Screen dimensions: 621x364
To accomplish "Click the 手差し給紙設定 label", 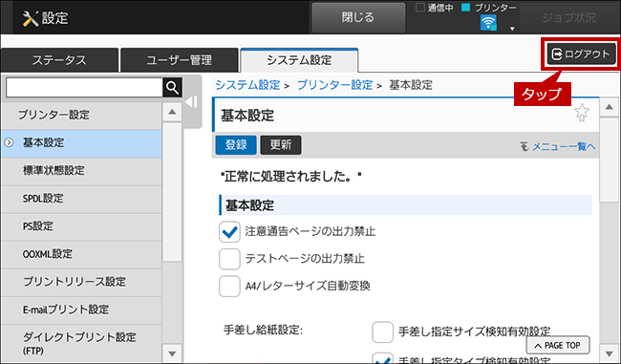I will coord(263,330).
